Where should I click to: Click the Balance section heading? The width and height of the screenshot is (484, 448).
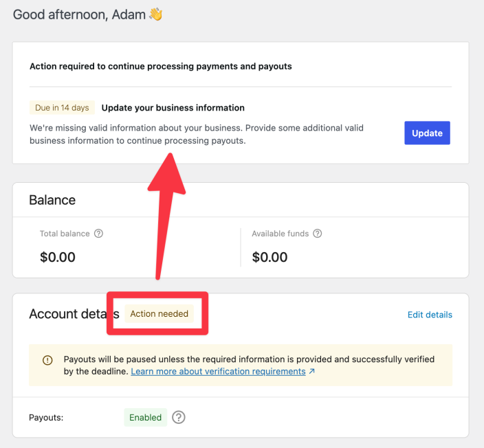click(52, 200)
